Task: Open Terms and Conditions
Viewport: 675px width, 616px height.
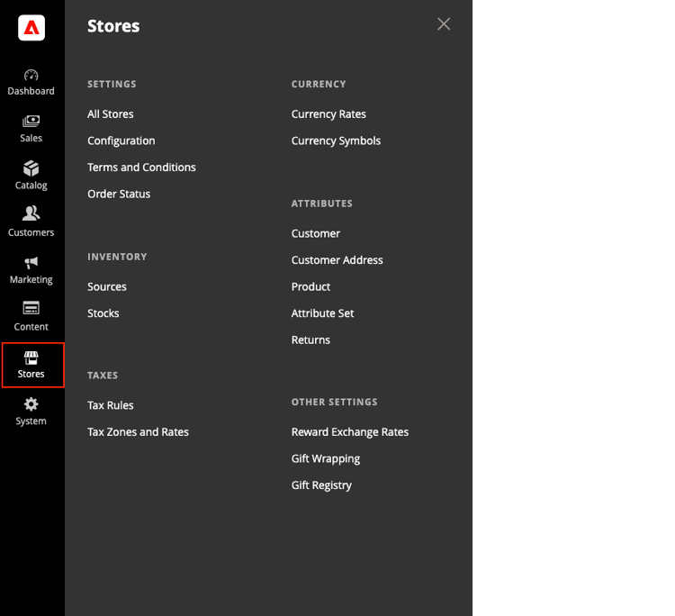Action: click(141, 168)
